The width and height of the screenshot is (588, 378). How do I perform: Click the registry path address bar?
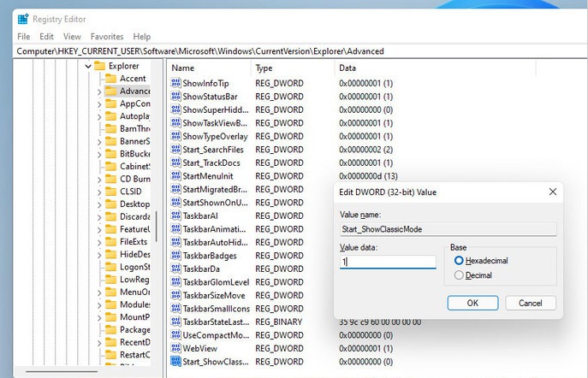(300, 51)
